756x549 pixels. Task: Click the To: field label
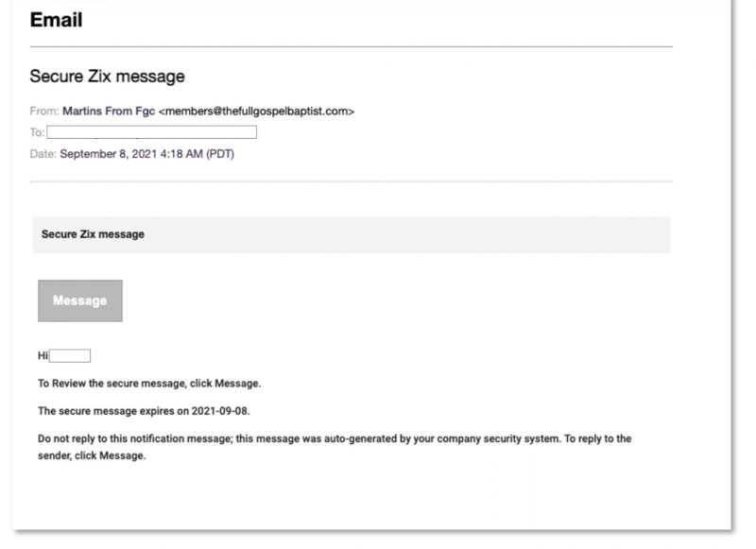pos(37,132)
